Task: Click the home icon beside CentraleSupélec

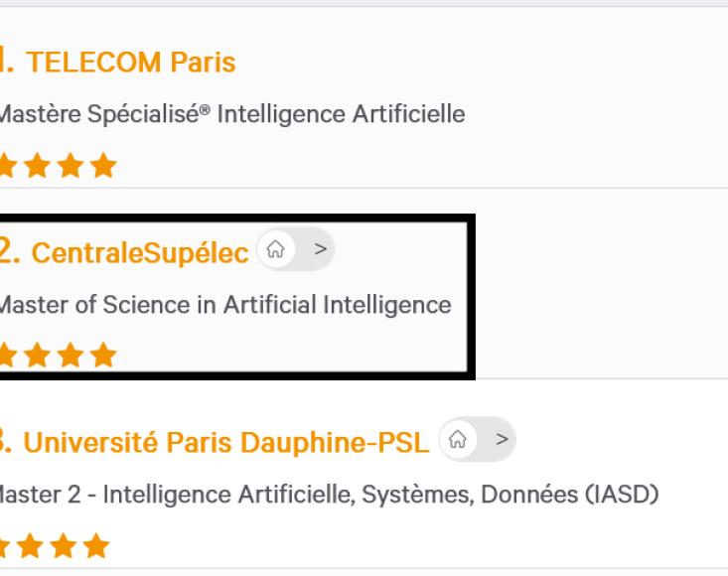Action: 276,249
